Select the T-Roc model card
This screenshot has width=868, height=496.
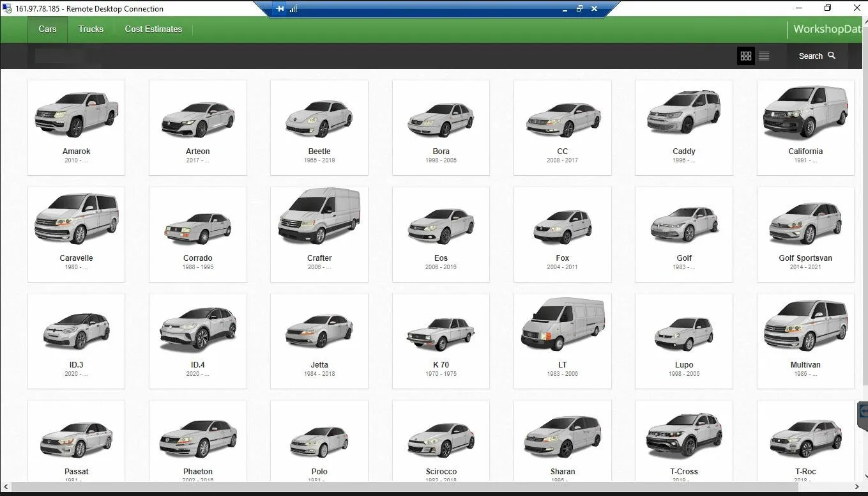tap(805, 441)
